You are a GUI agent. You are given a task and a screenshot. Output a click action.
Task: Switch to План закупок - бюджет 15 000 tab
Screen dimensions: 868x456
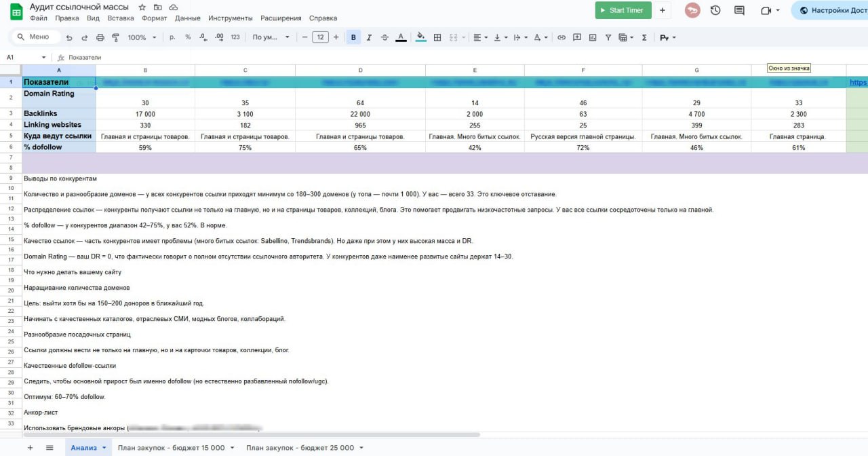coord(171,448)
